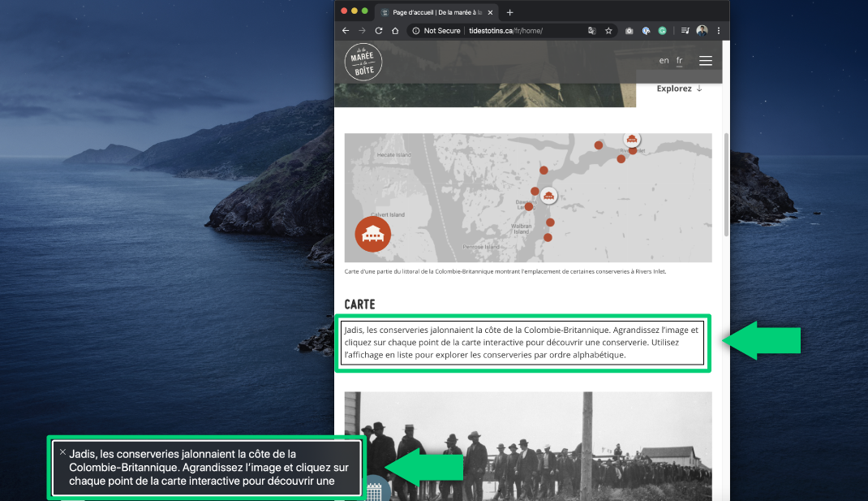Reload the current page
This screenshot has width=868, height=501.
pyautogui.click(x=379, y=31)
